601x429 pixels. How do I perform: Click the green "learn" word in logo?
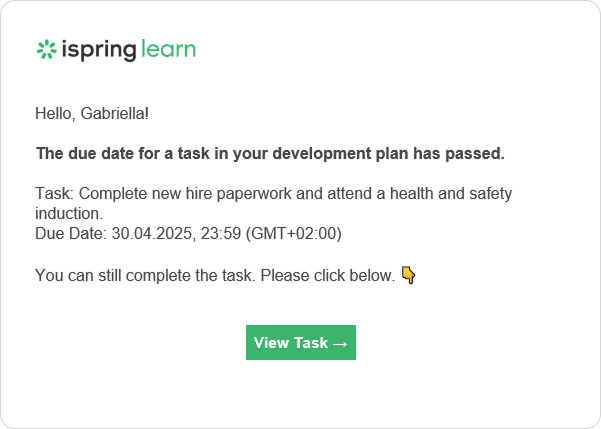tap(168, 49)
